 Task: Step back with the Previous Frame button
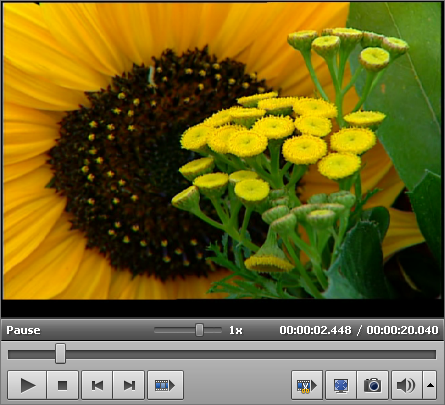point(97,385)
